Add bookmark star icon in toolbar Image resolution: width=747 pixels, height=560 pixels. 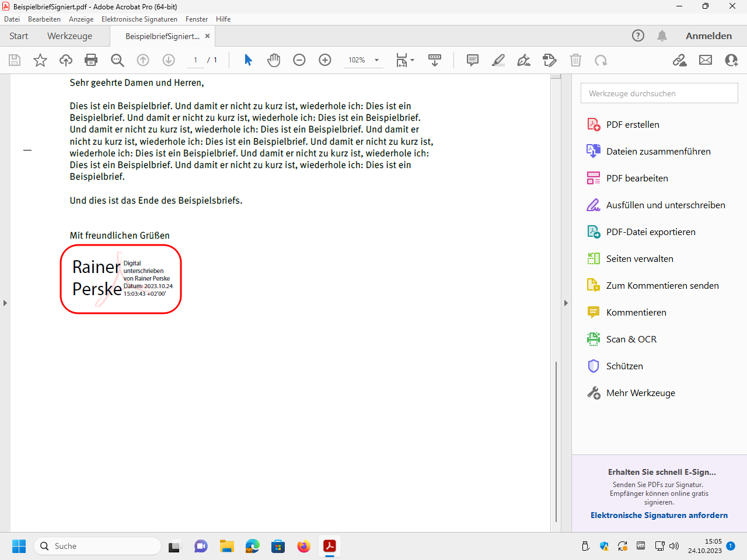coord(40,60)
